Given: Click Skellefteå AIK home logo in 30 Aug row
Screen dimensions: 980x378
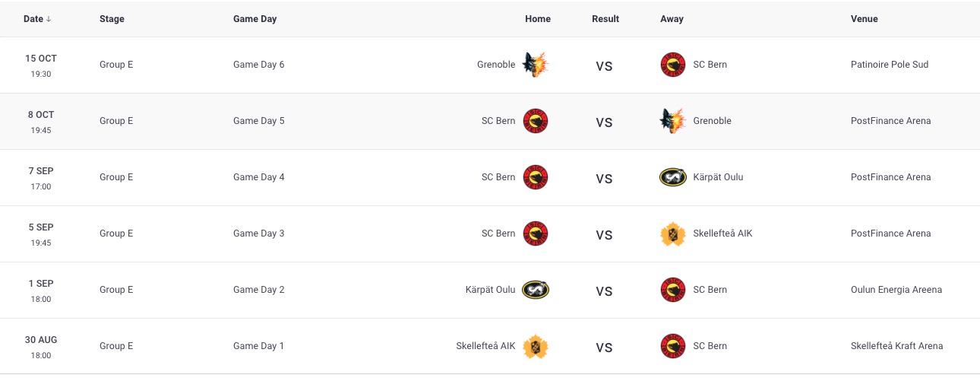Looking at the screenshot, I should pos(536,346).
